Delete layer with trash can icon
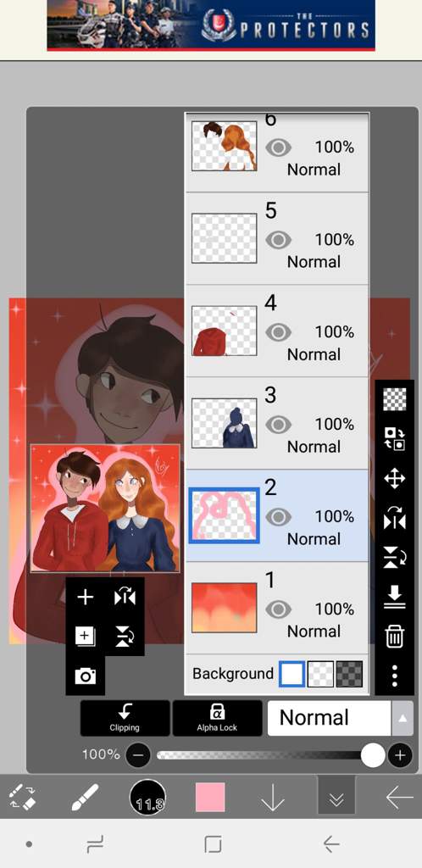The width and height of the screenshot is (422, 868). coord(394,636)
